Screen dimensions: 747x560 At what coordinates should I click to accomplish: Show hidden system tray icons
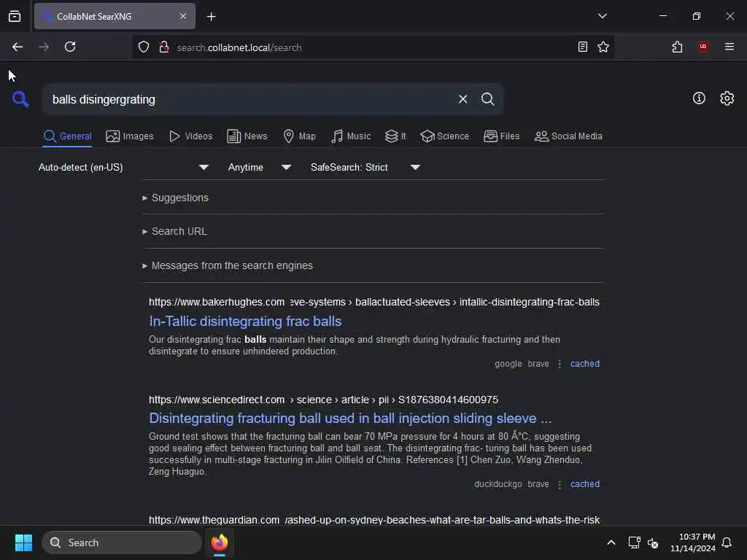tap(611, 542)
